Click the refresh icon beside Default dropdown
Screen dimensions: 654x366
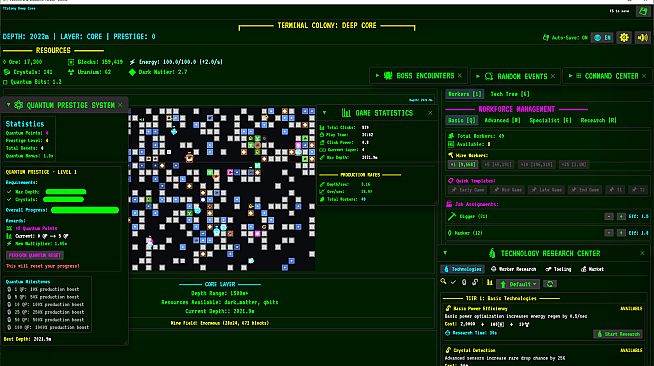coord(550,284)
